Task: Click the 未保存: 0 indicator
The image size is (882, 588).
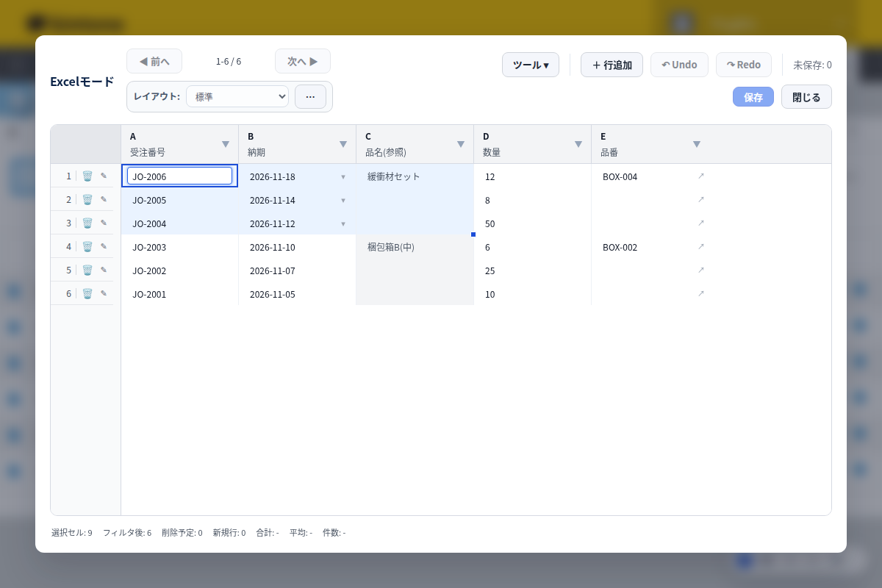Action: [x=812, y=65]
